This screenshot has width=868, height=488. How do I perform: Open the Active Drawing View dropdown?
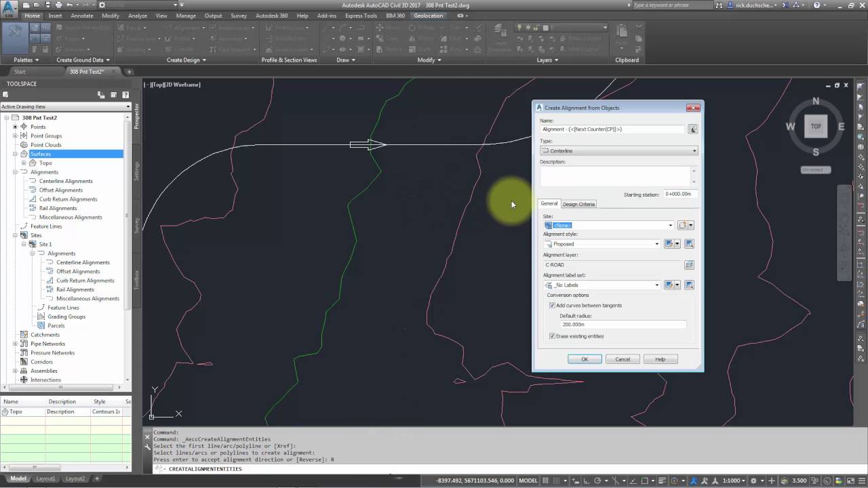[x=66, y=106]
